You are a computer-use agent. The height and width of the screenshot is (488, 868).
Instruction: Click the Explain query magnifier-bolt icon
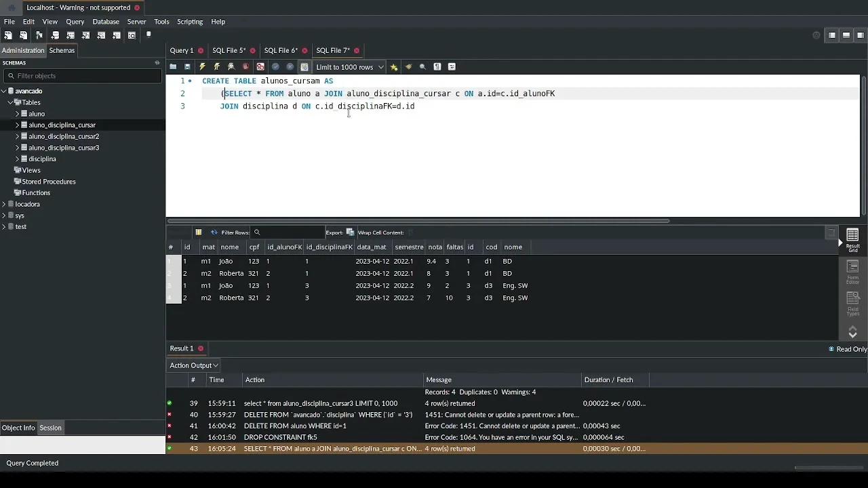(231, 67)
